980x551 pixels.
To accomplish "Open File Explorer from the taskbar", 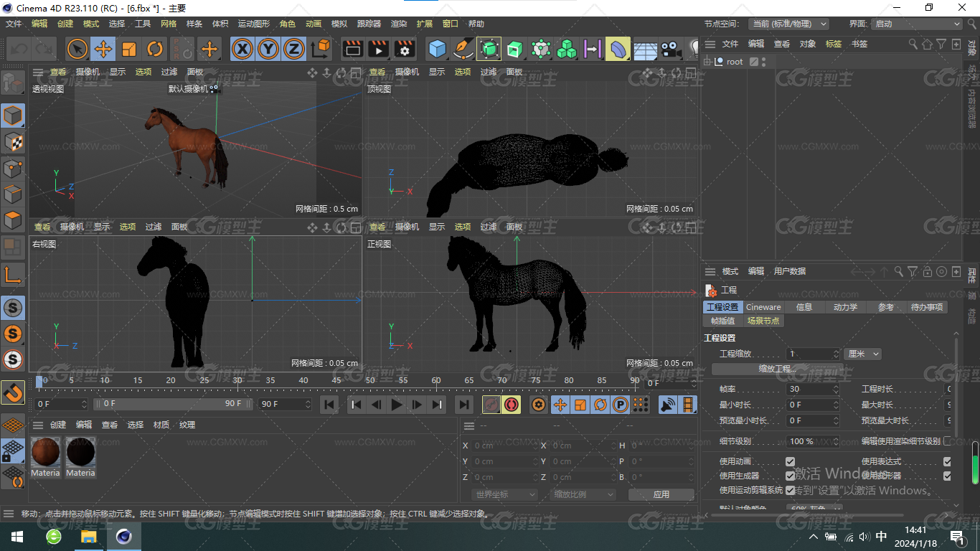I will [x=88, y=536].
